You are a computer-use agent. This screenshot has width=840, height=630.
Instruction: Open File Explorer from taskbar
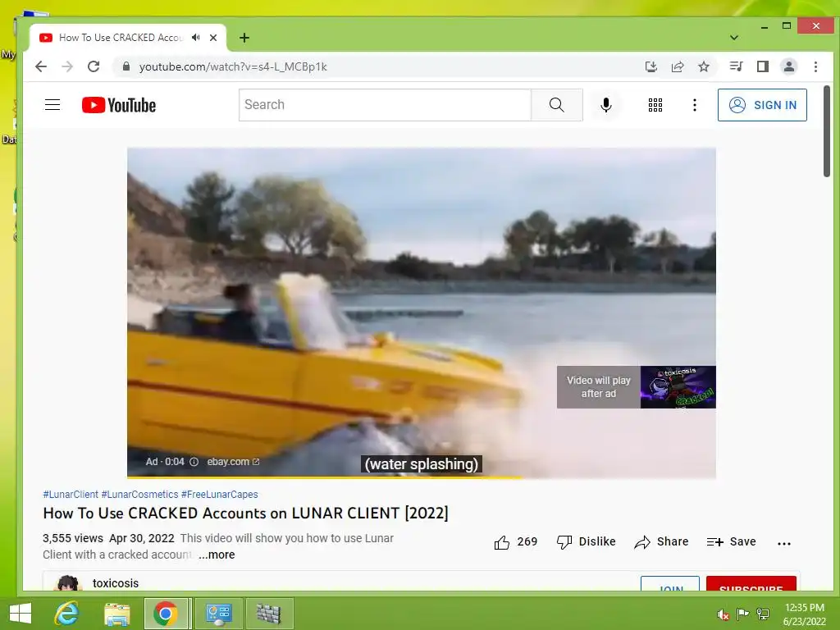(116, 614)
